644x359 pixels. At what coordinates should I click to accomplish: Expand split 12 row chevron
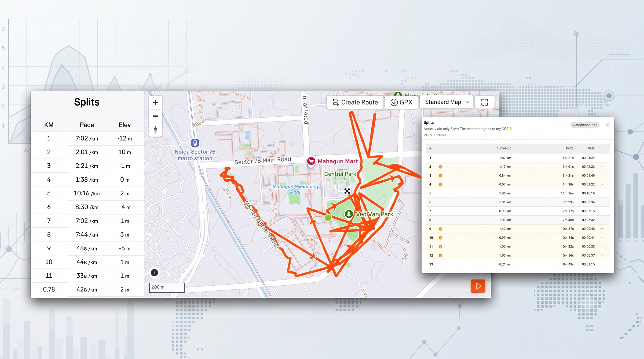pos(603,255)
